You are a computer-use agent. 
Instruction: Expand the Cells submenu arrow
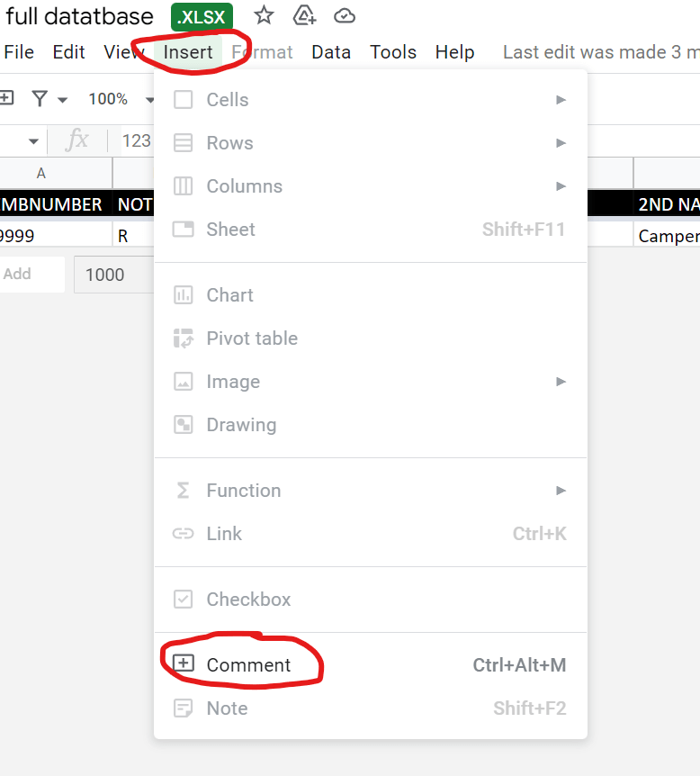[561, 100]
